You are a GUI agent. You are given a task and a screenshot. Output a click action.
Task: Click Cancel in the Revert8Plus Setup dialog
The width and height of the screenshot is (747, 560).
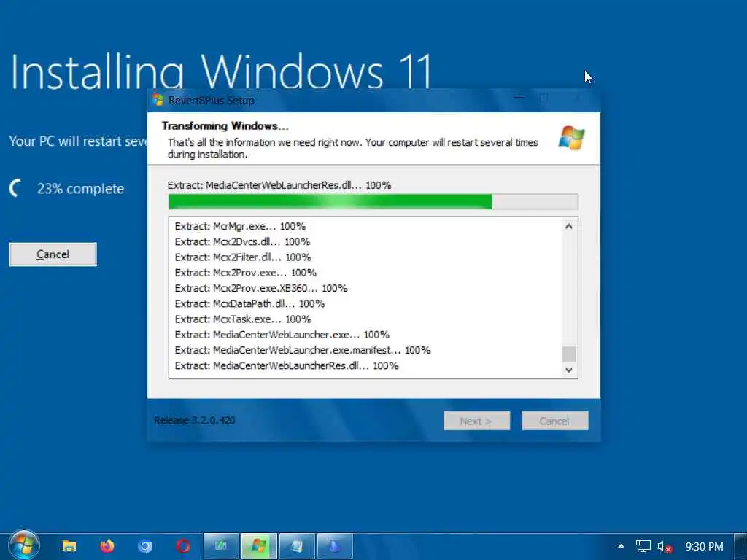click(x=555, y=421)
